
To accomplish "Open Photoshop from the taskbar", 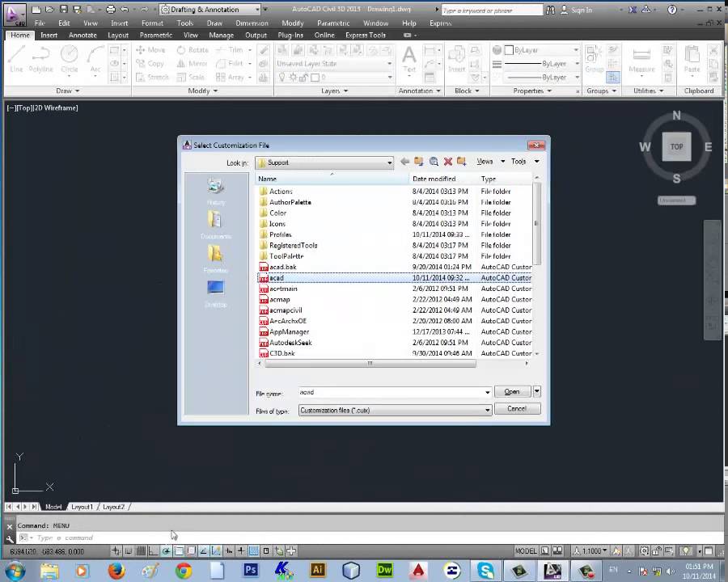I will tap(250, 570).
